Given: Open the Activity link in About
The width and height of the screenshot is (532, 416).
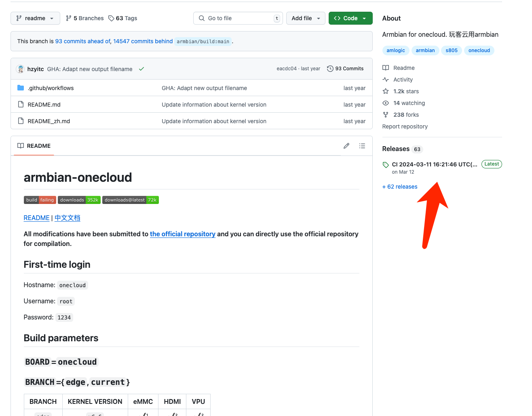Looking at the screenshot, I should (x=398, y=80).
